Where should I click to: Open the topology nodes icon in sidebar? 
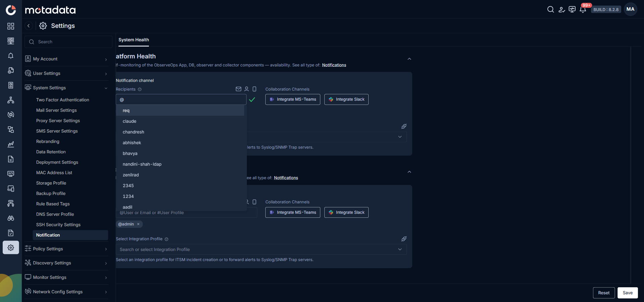(x=11, y=100)
